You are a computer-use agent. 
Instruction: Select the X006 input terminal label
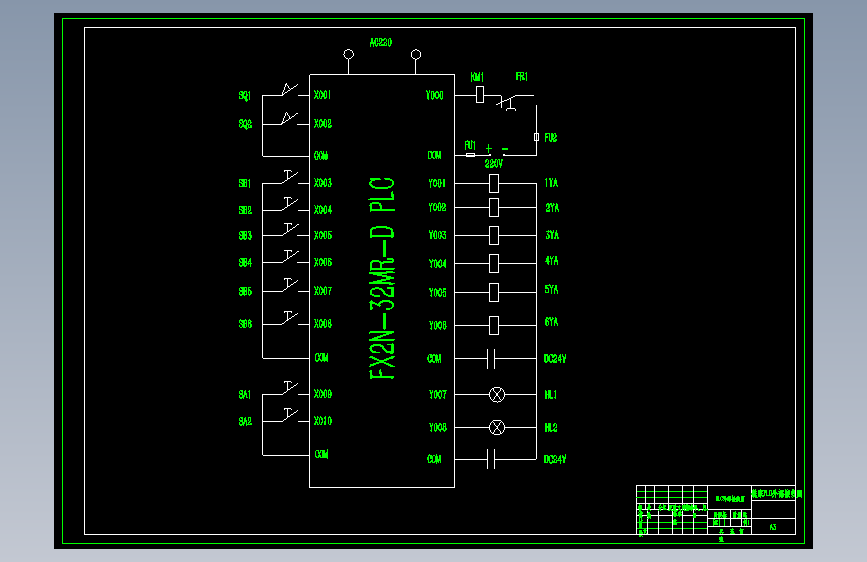click(x=323, y=262)
